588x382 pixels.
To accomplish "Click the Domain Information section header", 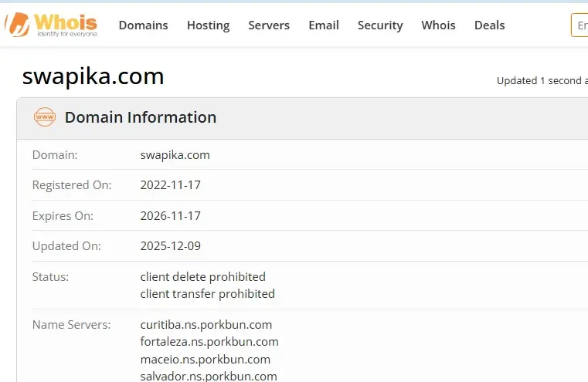I will (141, 117).
